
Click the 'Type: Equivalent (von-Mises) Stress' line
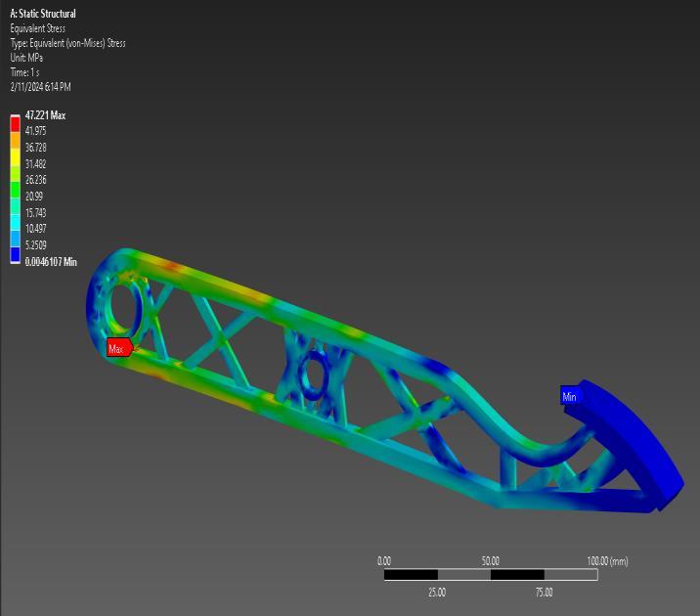[x=67, y=43]
